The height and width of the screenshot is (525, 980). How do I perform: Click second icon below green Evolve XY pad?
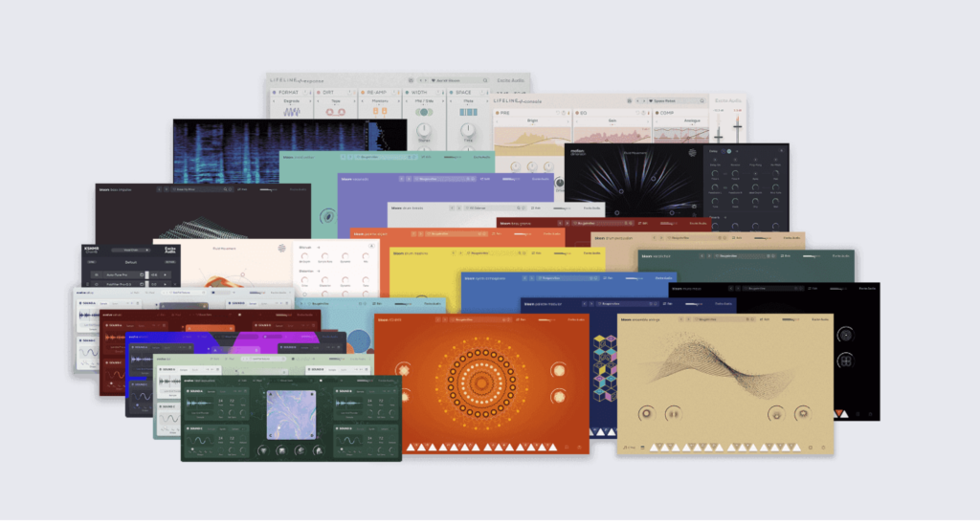click(x=281, y=450)
